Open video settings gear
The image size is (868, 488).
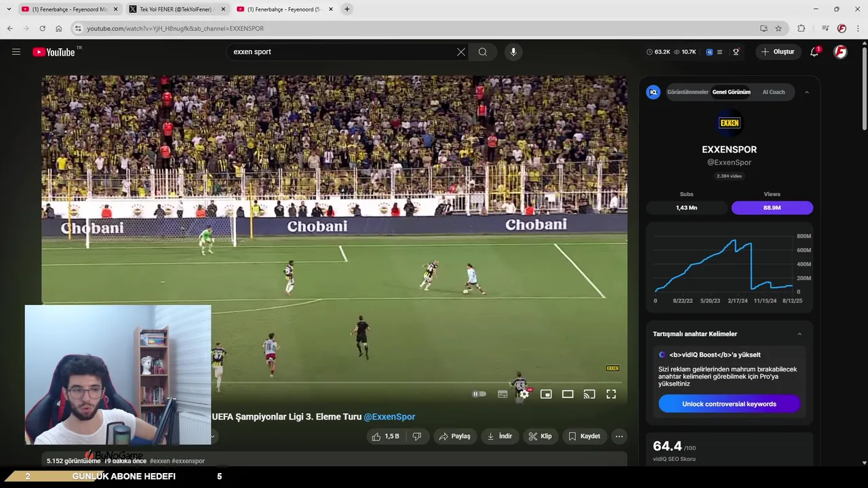[x=524, y=394]
